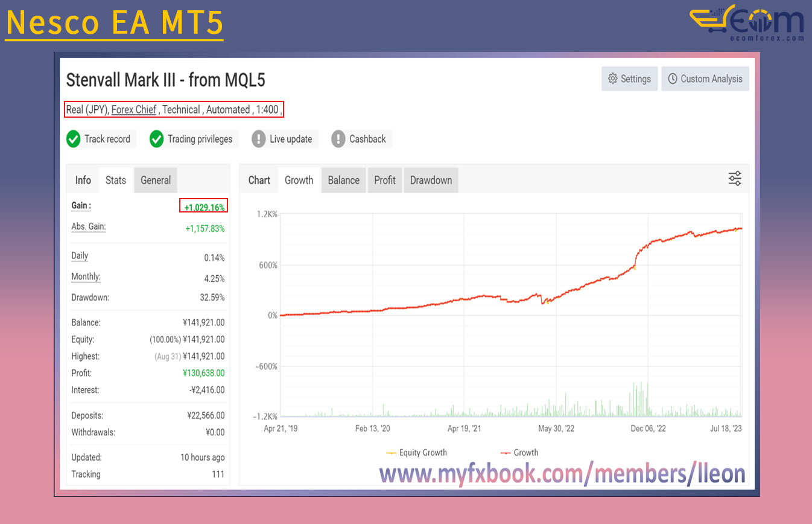This screenshot has width=812, height=524.
Task: Select the Growth chart tab
Action: coord(299,181)
